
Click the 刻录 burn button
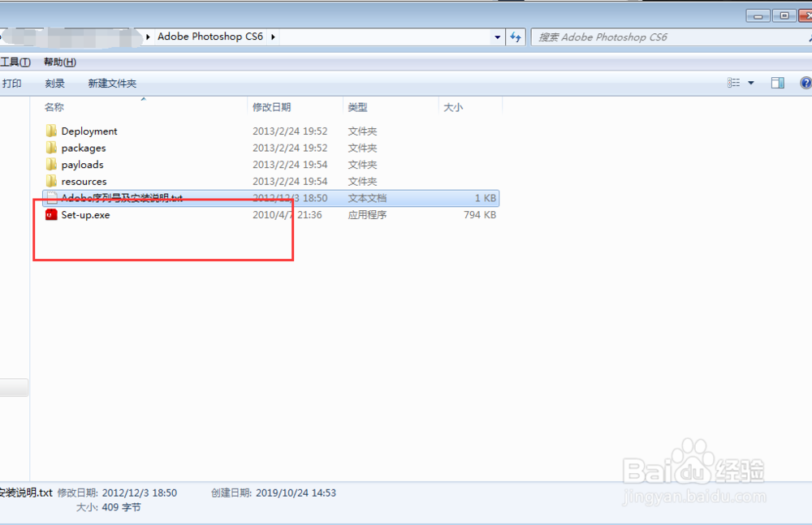pyautogui.click(x=54, y=83)
